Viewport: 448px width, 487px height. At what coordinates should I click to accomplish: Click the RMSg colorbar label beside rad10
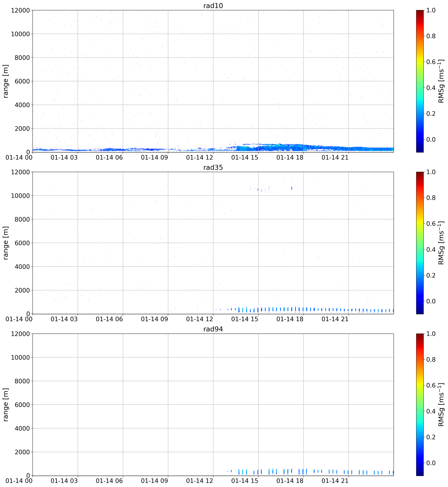click(x=441, y=81)
